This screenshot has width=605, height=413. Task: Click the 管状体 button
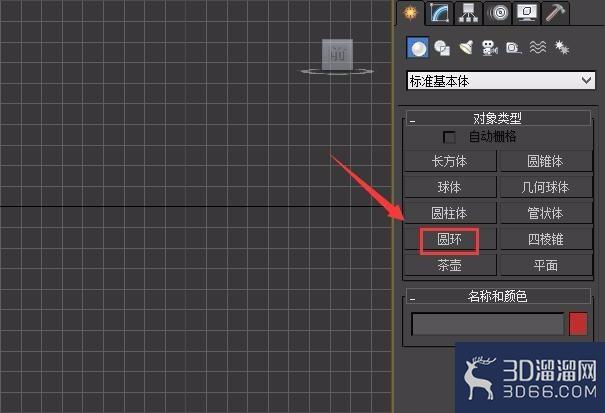pyautogui.click(x=546, y=213)
